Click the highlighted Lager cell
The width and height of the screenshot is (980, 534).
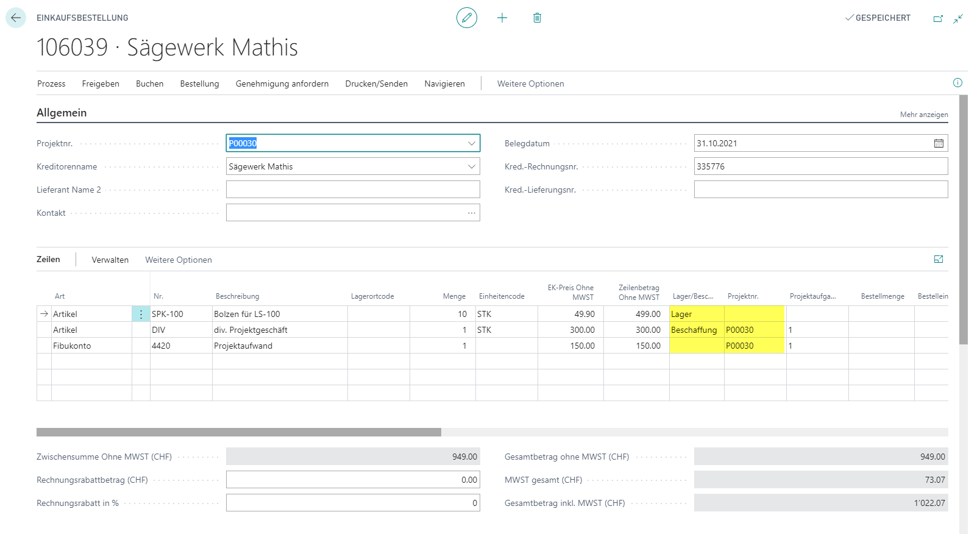coord(697,314)
